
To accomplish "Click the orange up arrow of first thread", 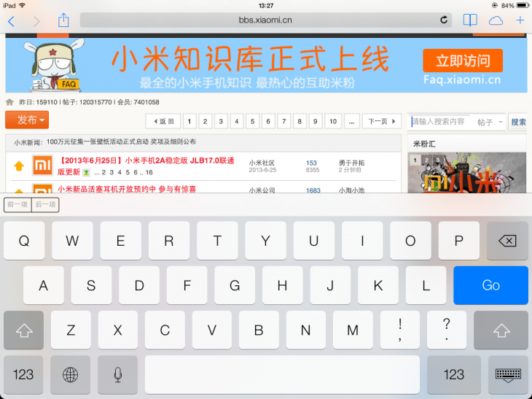I will (x=19, y=166).
